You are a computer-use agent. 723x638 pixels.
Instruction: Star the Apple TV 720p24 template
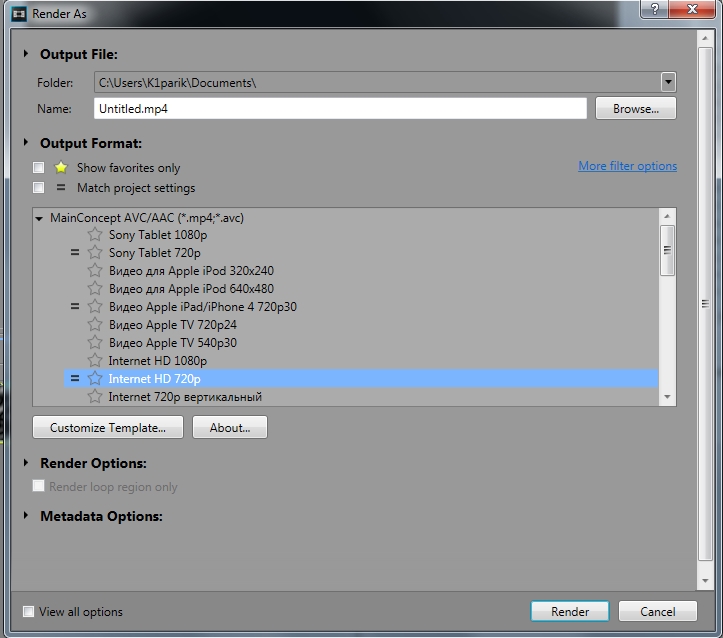95,325
